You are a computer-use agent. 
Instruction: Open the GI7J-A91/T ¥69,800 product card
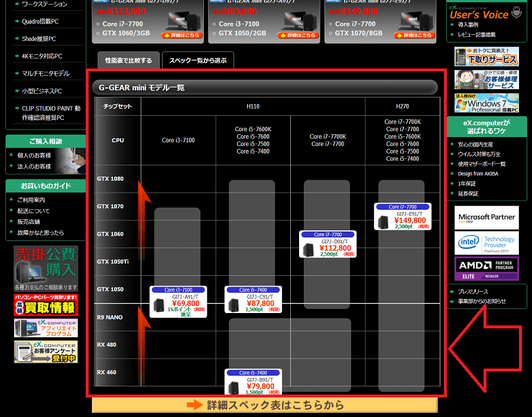pyautogui.click(x=178, y=302)
